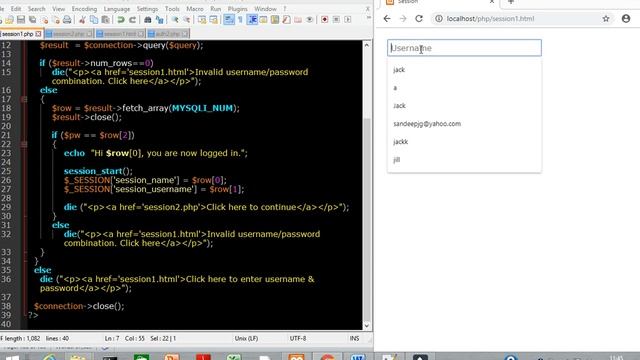Screen dimensions: 640x360
Task: Play back the recorded macro icon
Action: coord(348,20)
